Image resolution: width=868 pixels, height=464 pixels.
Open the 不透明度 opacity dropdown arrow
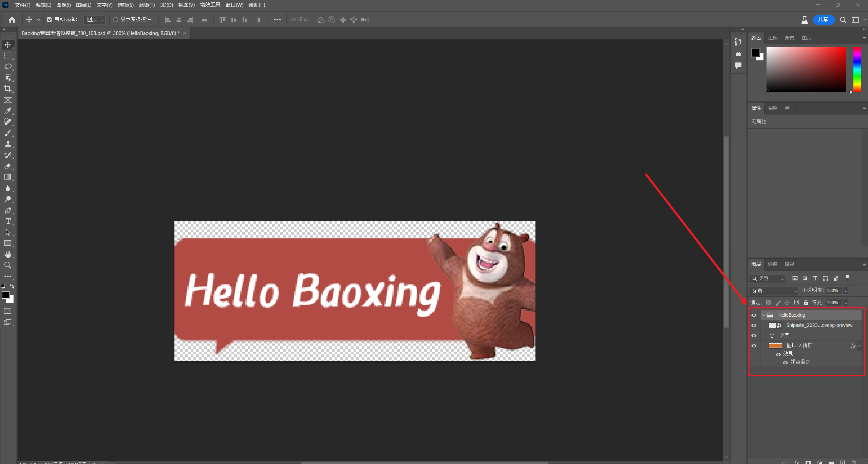(x=846, y=291)
